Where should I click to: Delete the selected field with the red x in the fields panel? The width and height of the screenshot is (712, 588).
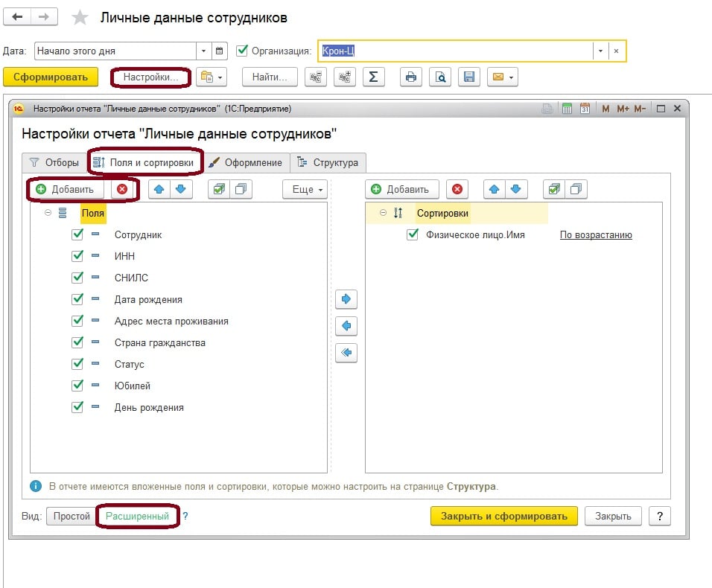(x=122, y=189)
